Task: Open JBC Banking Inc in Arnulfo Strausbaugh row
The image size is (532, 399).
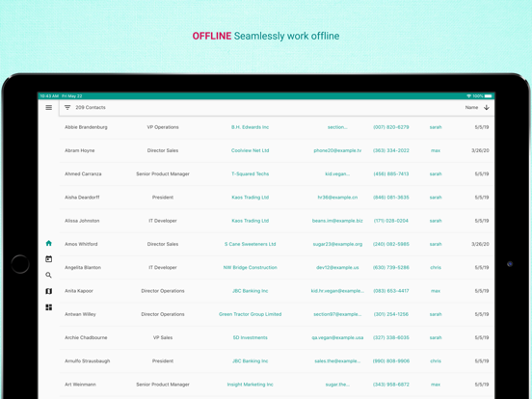Action: 250,361
